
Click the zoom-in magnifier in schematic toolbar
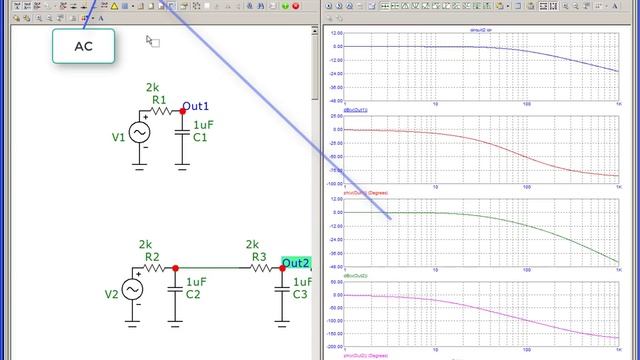coord(39,18)
